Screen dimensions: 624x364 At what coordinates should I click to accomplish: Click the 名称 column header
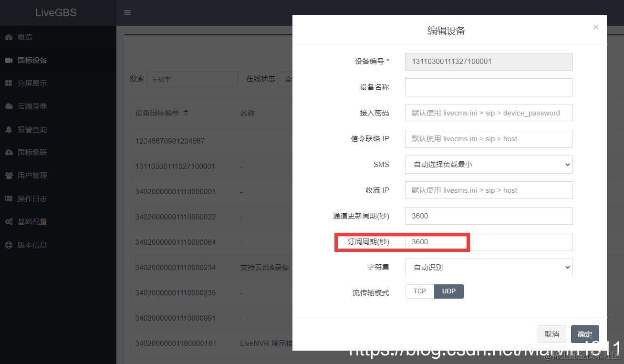[x=247, y=114]
